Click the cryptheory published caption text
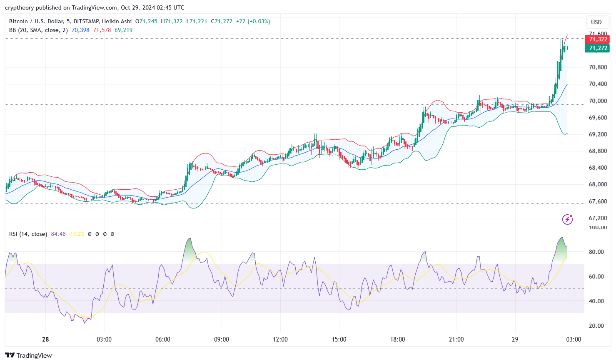Screen dimensions: 616x364 coord(95,7)
